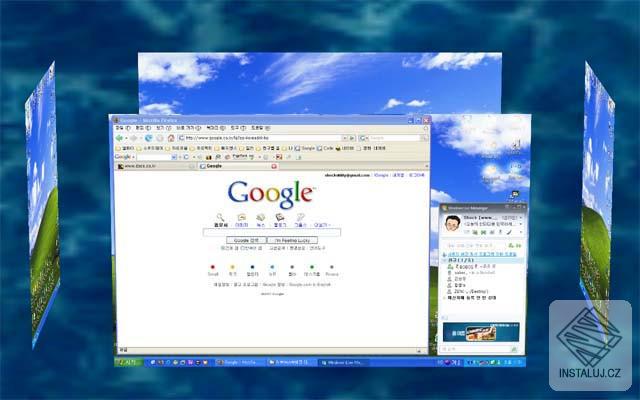The height and width of the screenshot is (400, 640).
Task: Open the third Firefox menu bar item
Action: click(164, 128)
